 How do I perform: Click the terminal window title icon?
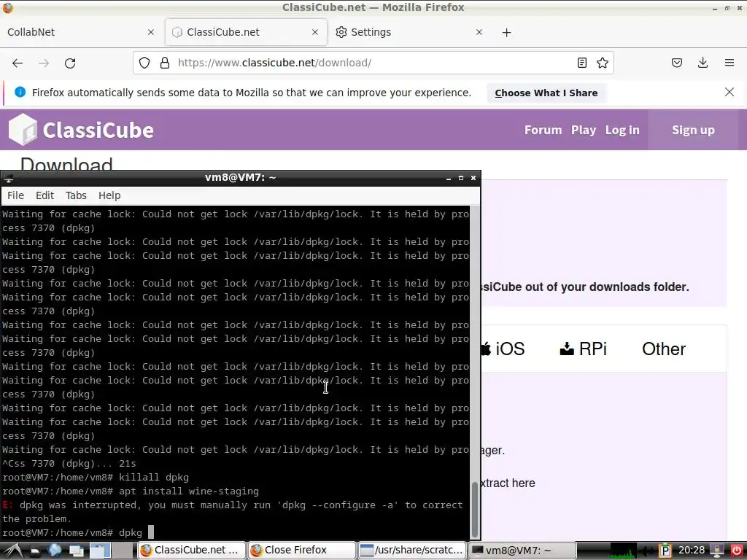8,178
